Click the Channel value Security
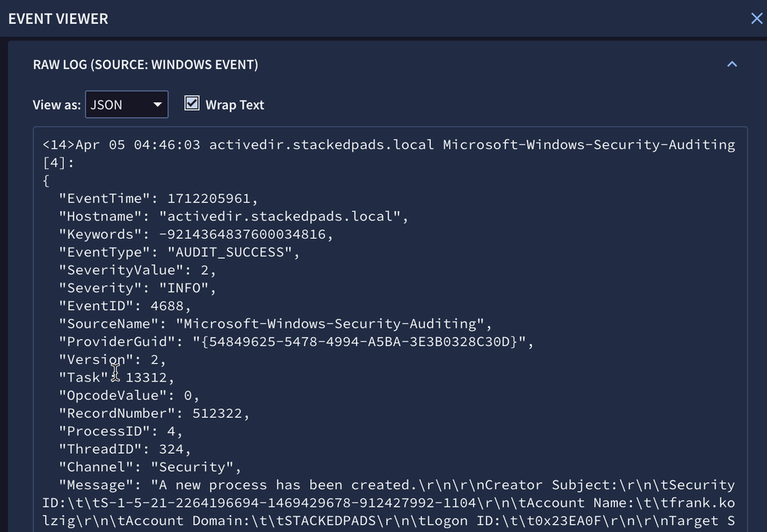The image size is (767, 532). click(192, 467)
